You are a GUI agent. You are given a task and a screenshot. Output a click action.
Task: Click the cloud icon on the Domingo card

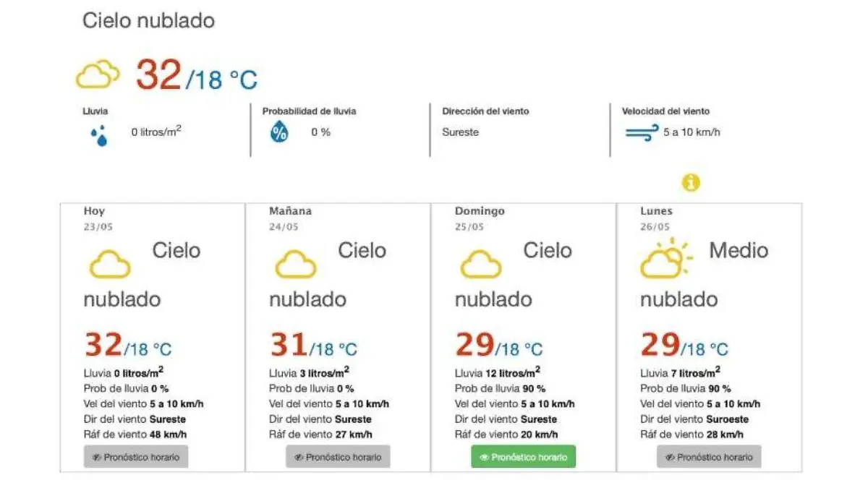coord(481,265)
